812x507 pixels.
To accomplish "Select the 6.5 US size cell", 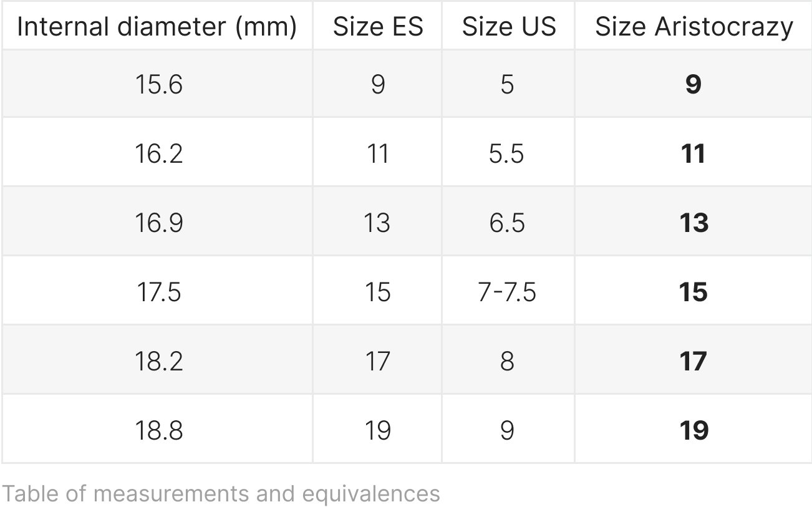I will click(x=508, y=221).
